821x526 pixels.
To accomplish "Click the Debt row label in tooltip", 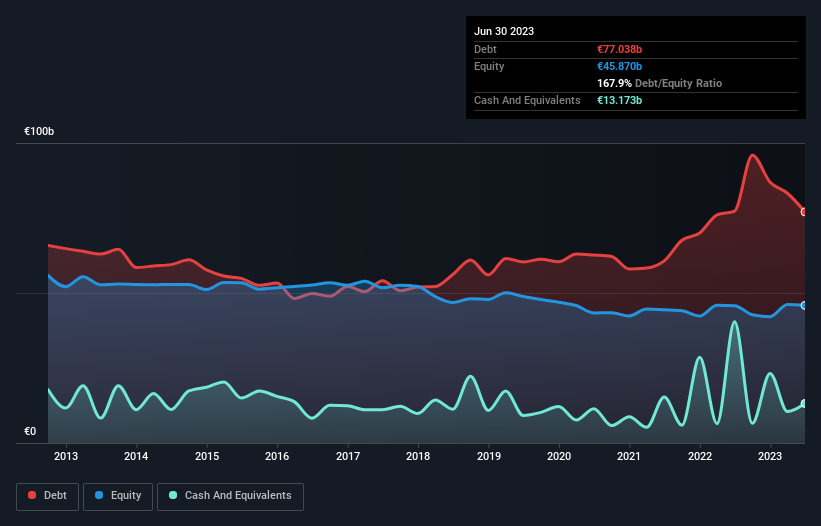I will tap(485, 49).
